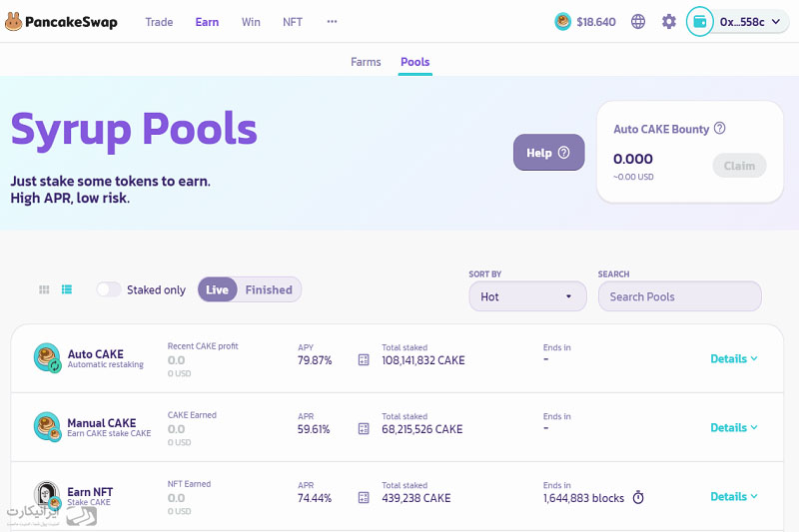Click the Manual CAKE pool name
The width and height of the screenshot is (799, 532).
point(102,422)
